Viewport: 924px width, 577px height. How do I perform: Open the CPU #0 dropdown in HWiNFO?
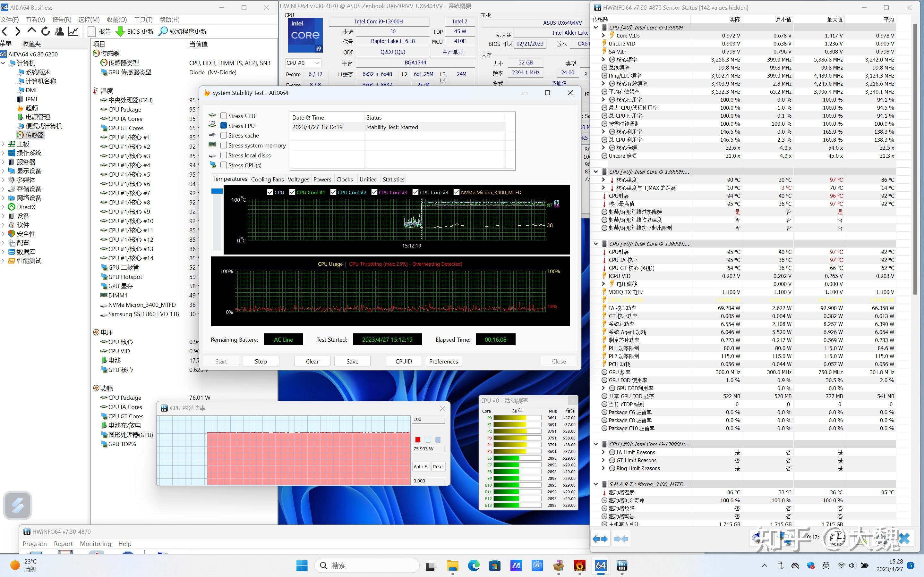tap(317, 62)
